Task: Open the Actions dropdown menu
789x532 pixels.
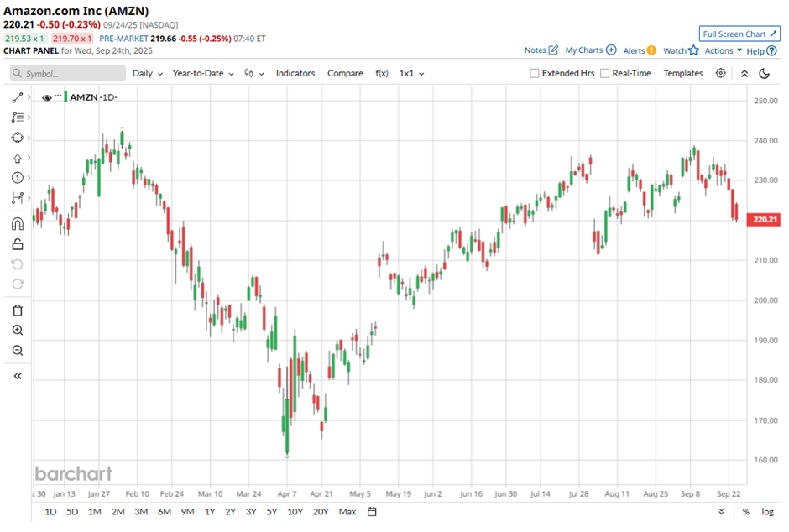Action: tap(723, 50)
